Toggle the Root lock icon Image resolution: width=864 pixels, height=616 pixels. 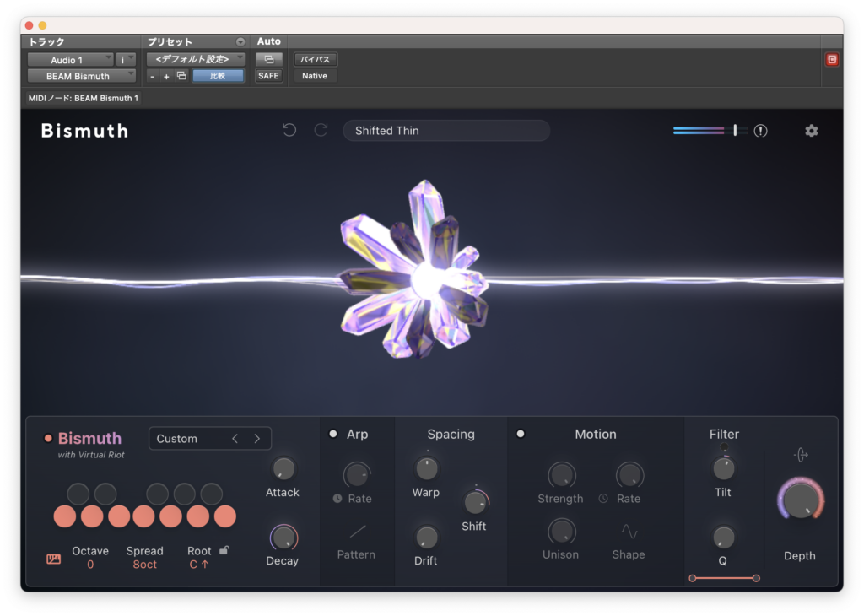pos(224,550)
